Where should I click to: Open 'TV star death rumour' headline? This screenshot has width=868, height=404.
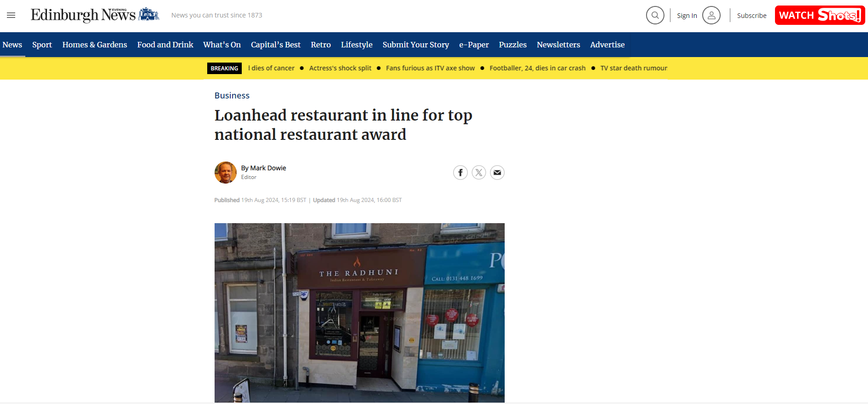click(x=634, y=68)
